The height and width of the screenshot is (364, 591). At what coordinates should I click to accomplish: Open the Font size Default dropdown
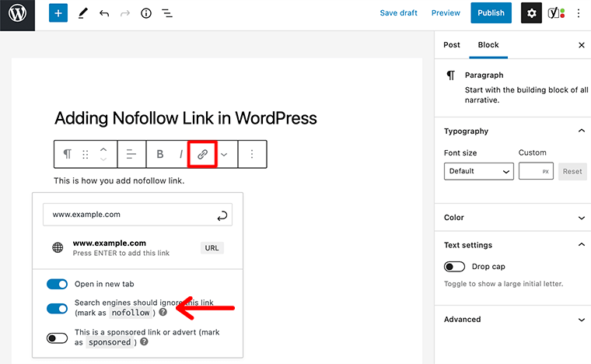click(x=479, y=171)
